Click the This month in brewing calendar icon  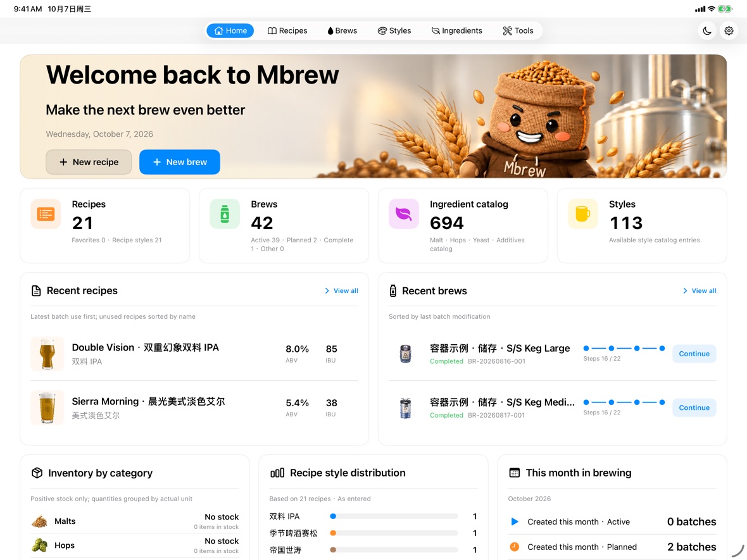[515, 473]
